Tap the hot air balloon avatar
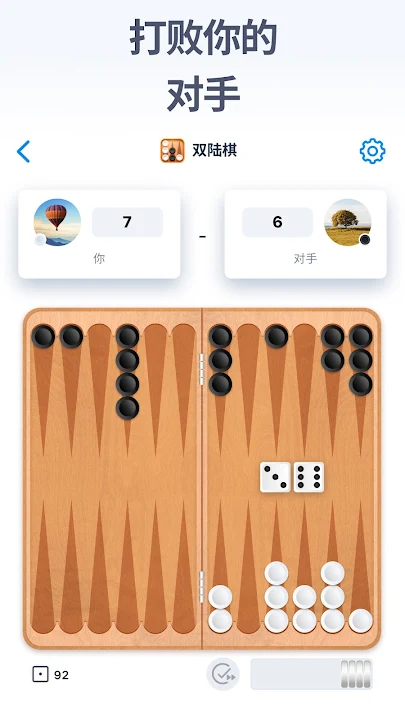 click(x=57, y=222)
